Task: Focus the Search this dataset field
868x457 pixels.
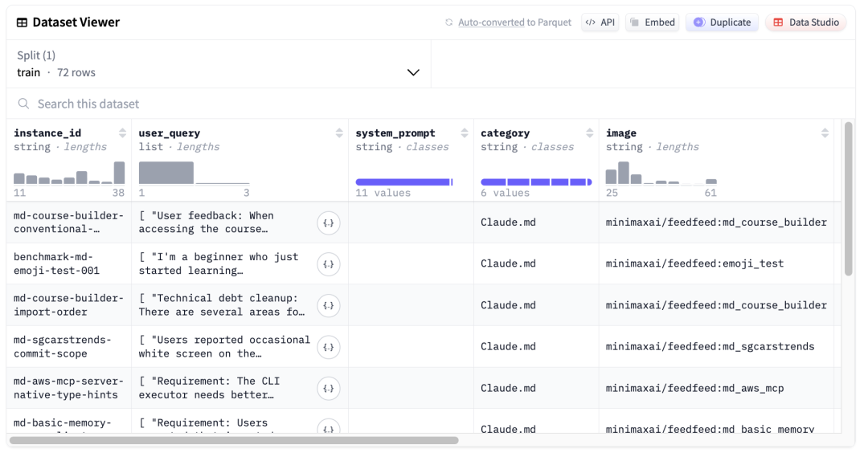Action: tap(431, 104)
